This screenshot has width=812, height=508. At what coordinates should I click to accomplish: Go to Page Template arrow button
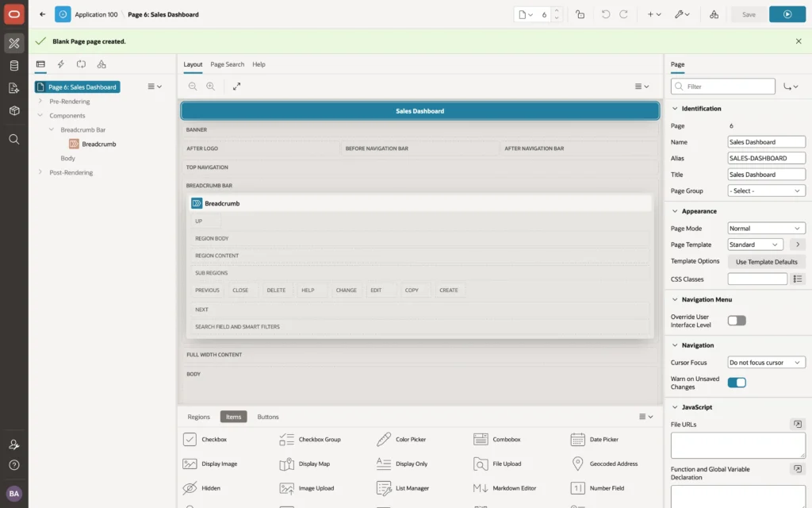pos(798,244)
